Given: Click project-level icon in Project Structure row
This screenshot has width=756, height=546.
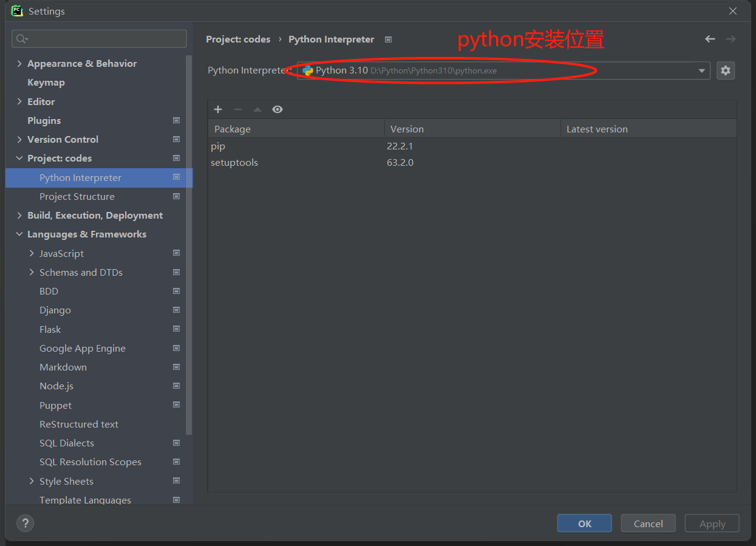Looking at the screenshot, I should pos(176,196).
